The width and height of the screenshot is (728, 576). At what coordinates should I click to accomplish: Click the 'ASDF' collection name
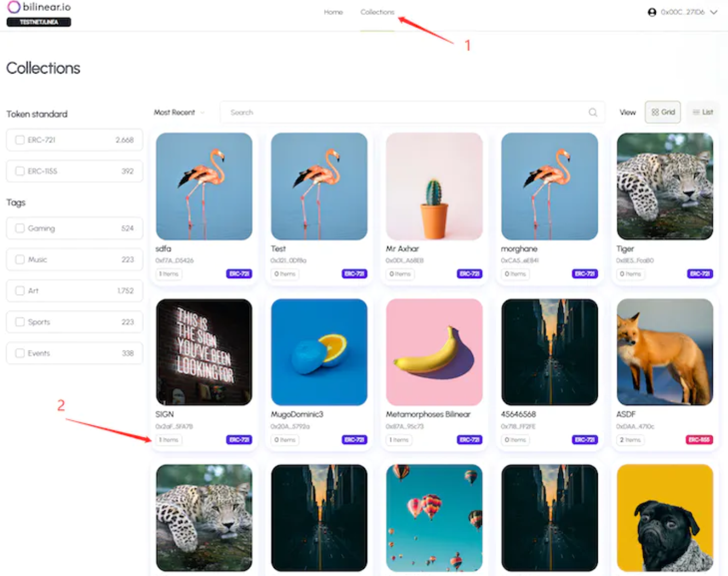[626, 414]
